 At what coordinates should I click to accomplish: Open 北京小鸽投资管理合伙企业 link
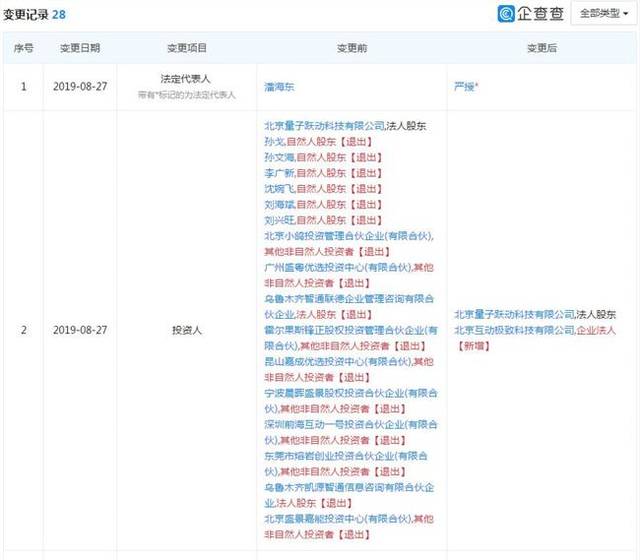click(x=348, y=236)
